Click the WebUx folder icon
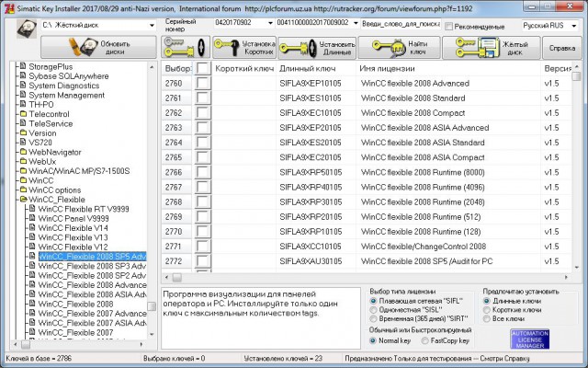 23,161
